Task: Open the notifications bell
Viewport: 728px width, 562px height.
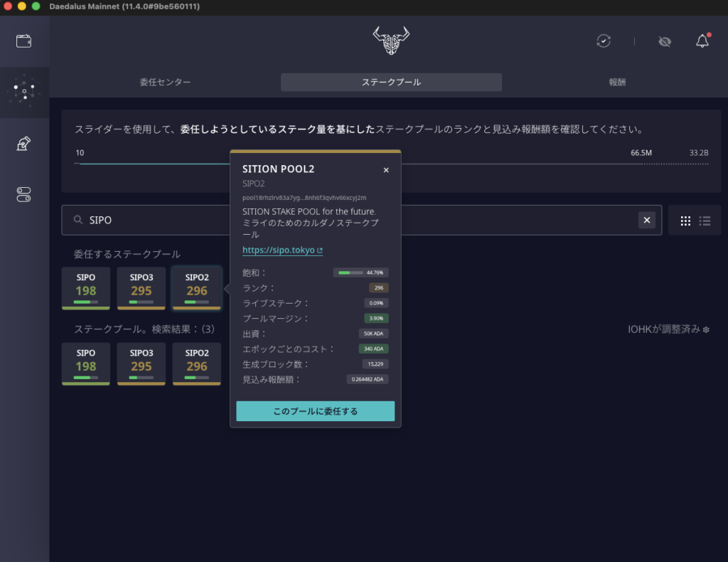Action: tap(702, 41)
